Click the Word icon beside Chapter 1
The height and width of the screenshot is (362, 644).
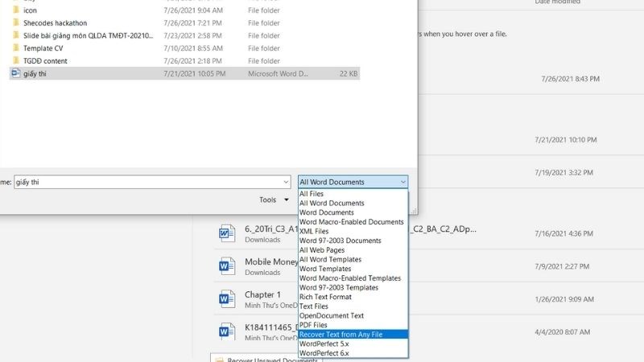[x=226, y=299]
